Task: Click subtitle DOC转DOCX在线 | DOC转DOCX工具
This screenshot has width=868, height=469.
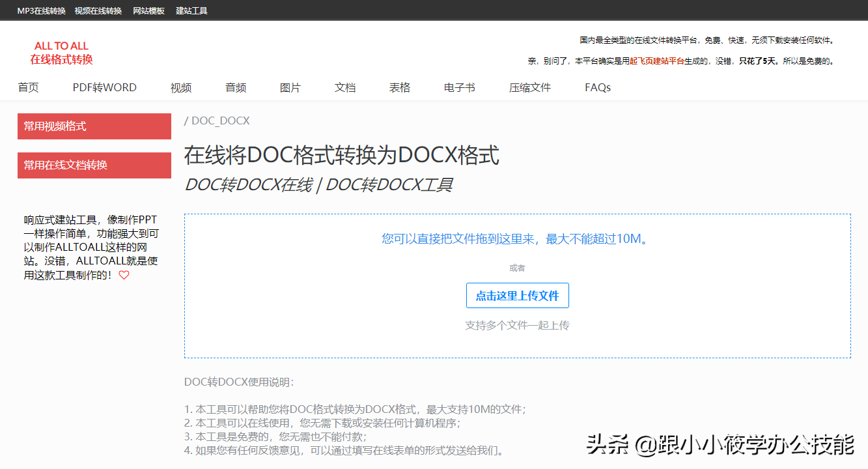Action: click(x=318, y=185)
